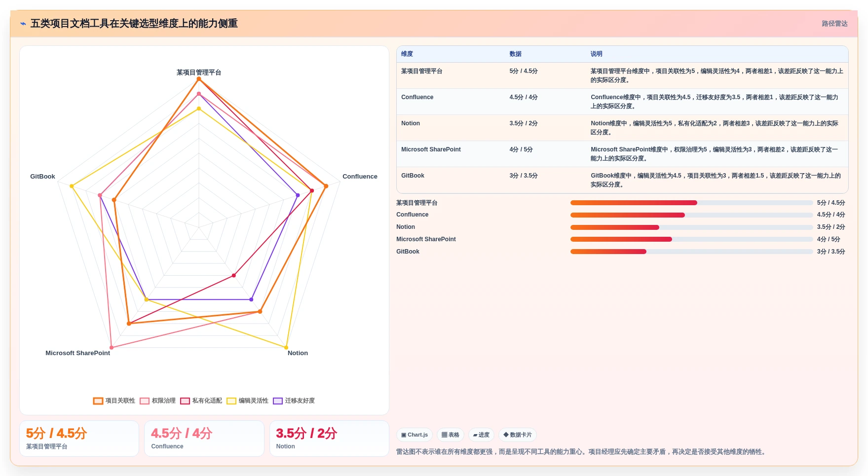Click the GitBook radar axis label
Image resolution: width=868 pixels, height=476 pixels.
(42, 177)
